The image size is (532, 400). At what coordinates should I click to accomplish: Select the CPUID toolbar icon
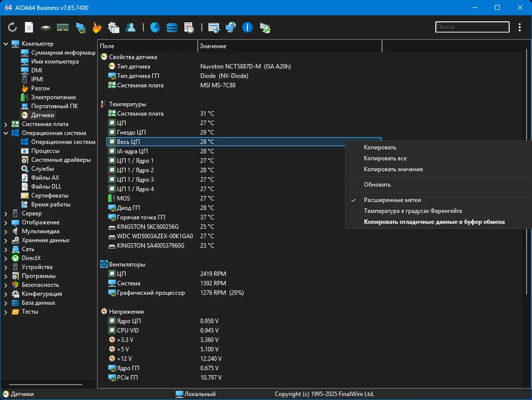45,27
